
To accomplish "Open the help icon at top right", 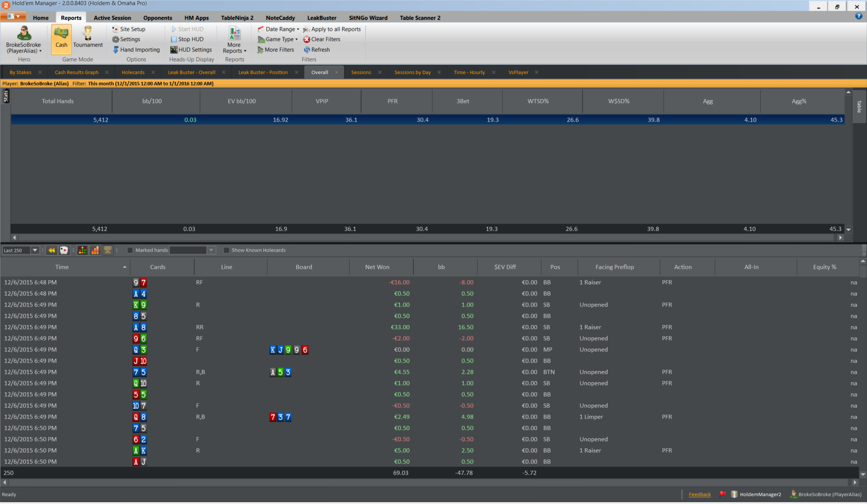I will point(859,16).
